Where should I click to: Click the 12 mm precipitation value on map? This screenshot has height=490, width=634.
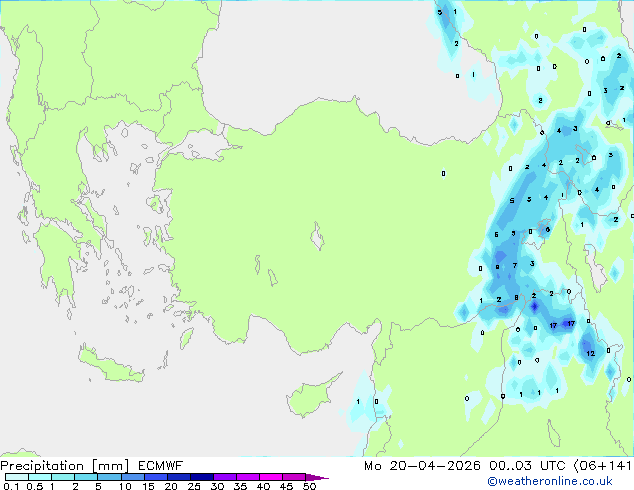590,353
